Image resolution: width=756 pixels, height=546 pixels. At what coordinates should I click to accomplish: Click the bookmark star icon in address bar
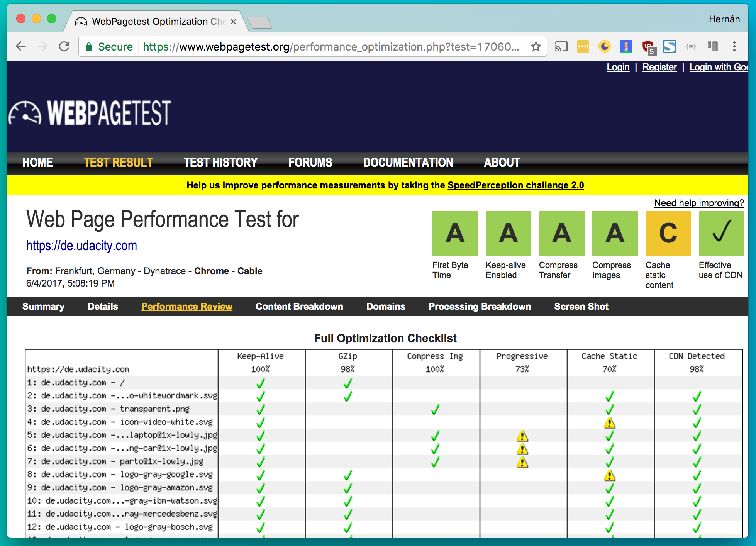[x=536, y=47]
